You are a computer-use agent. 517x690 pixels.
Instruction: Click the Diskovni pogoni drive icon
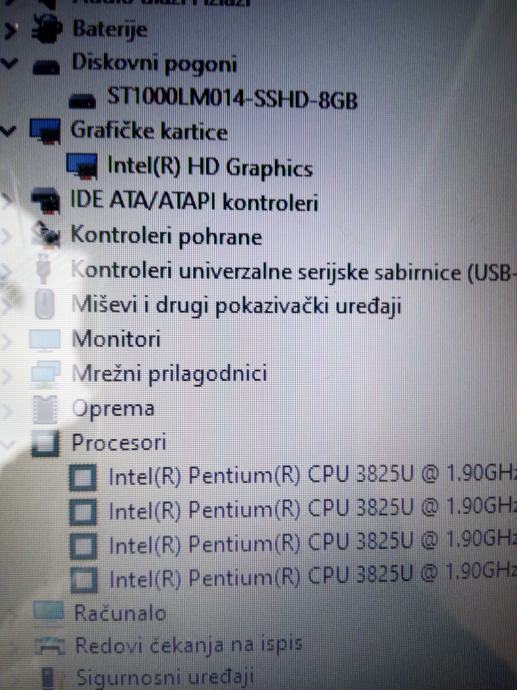click(46, 67)
